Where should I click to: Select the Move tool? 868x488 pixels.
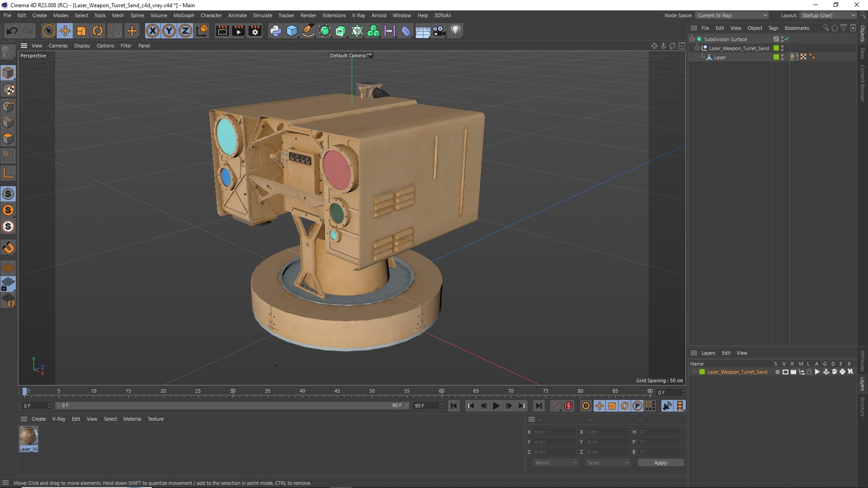tap(65, 31)
